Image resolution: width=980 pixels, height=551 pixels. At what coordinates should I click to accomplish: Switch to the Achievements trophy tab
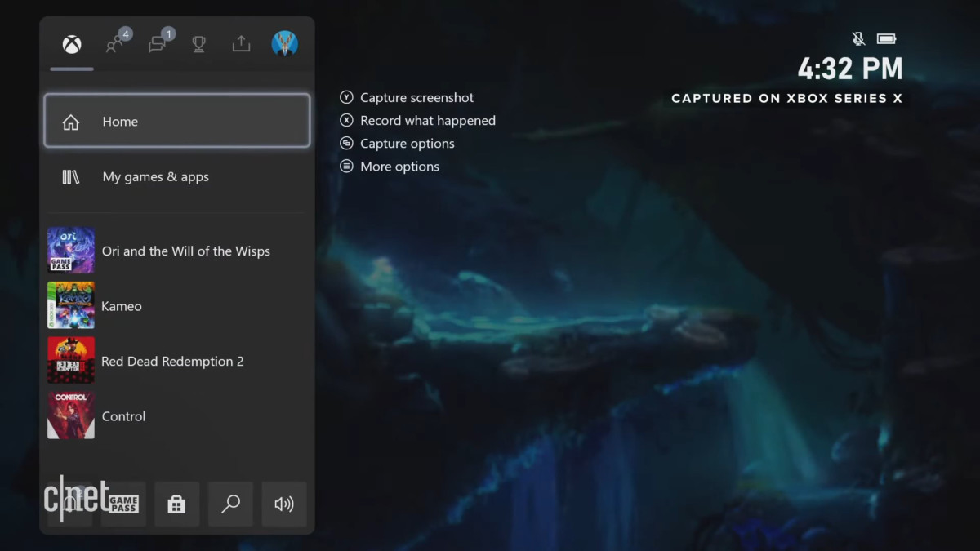tap(198, 44)
